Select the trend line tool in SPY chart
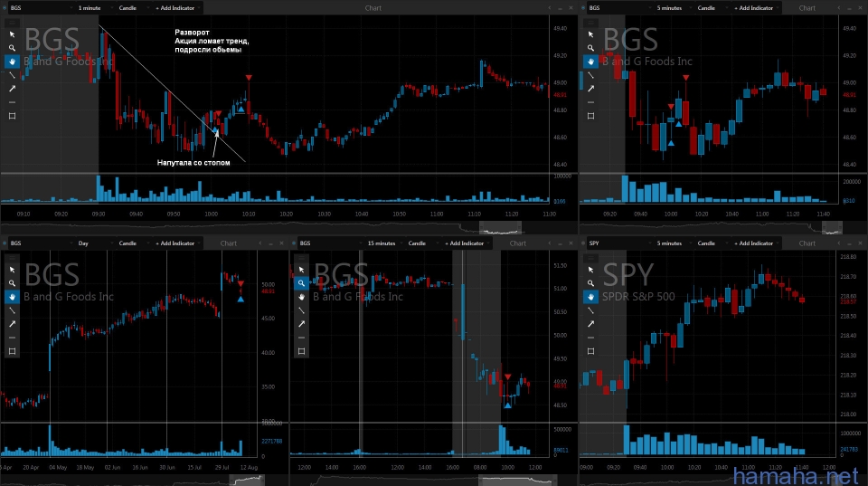 pyautogui.click(x=590, y=310)
